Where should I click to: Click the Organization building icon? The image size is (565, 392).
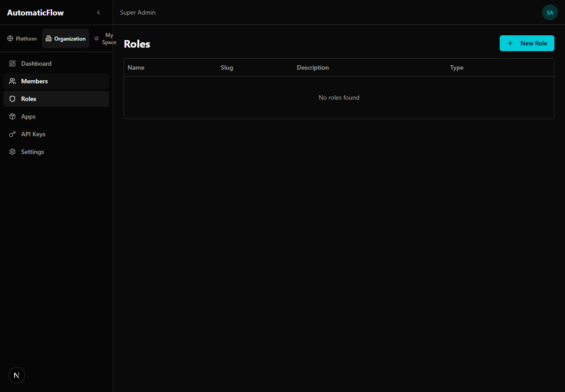(x=49, y=38)
